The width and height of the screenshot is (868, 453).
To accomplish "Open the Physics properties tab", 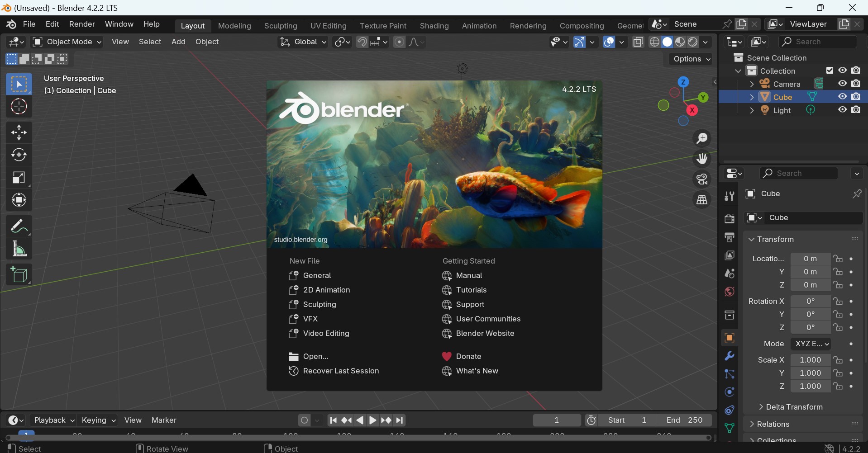I will coord(730,392).
